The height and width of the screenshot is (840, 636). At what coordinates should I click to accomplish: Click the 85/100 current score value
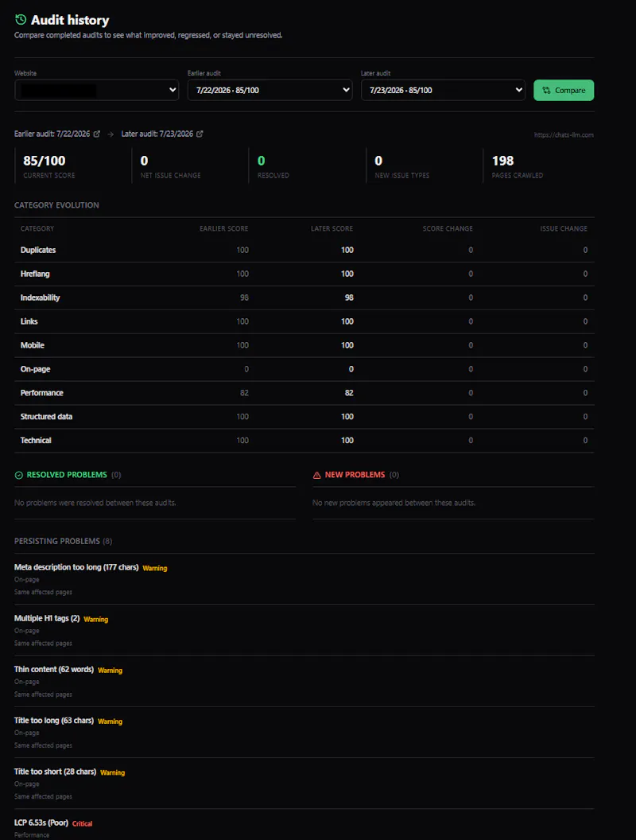tap(44, 161)
